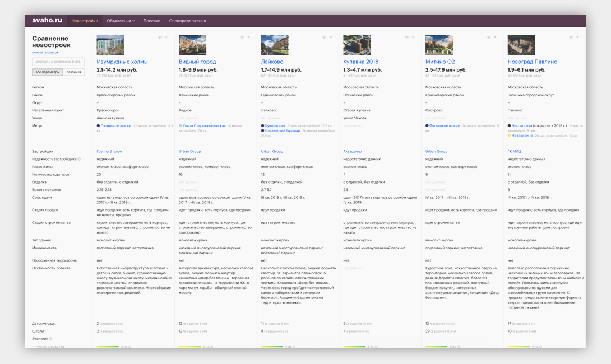611x364 pixels.
Task: Open the Аквацентр developer link
Action: tap(352, 151)
